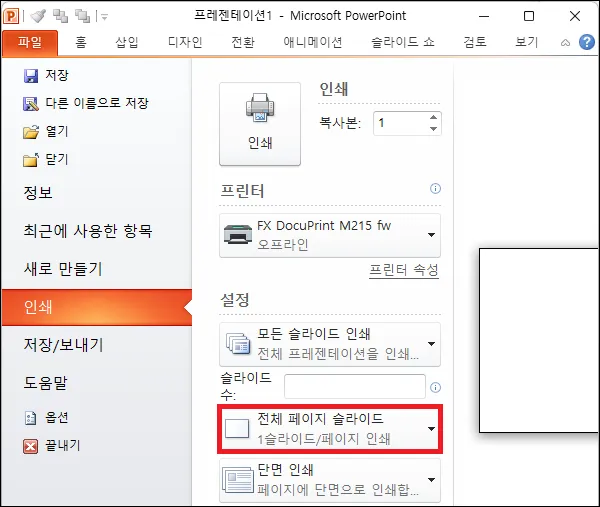The height and width of the screenshot is (507, 600).
Task: Open the Customize Quick Access Toolbar arrow
Action: pyautogui.click(x=104, y=16)
